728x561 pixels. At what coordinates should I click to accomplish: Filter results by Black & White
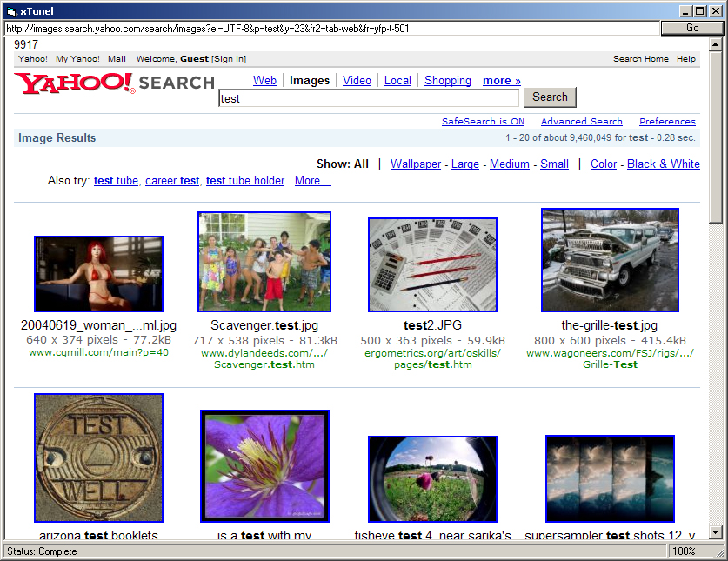(x=663, y=164)
